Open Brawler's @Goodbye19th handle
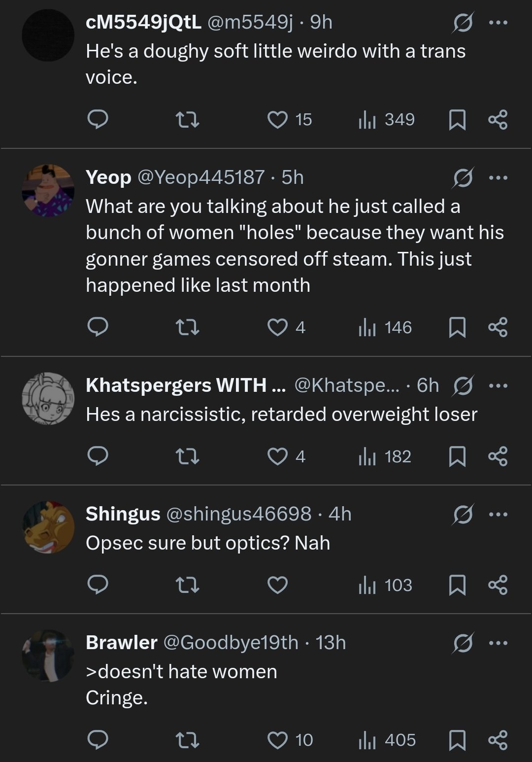The width and height of the screenshot is (532, 762). (230, 642)
